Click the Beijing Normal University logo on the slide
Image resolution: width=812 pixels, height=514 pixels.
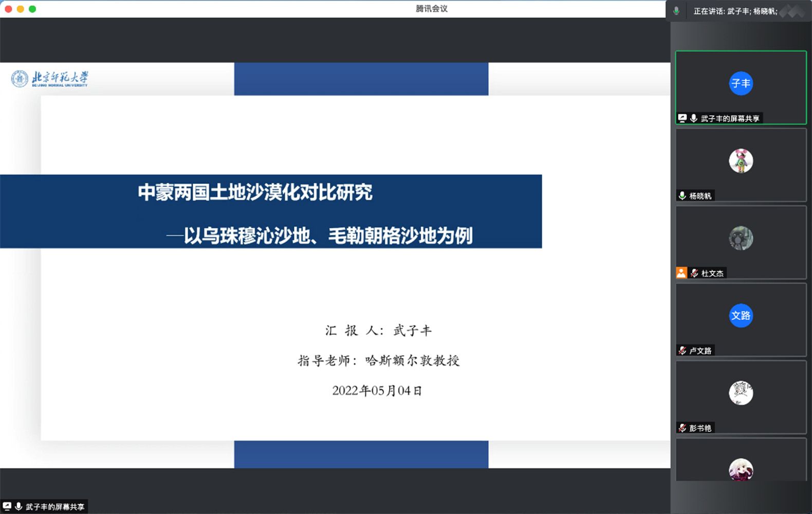tap(49, 79)
